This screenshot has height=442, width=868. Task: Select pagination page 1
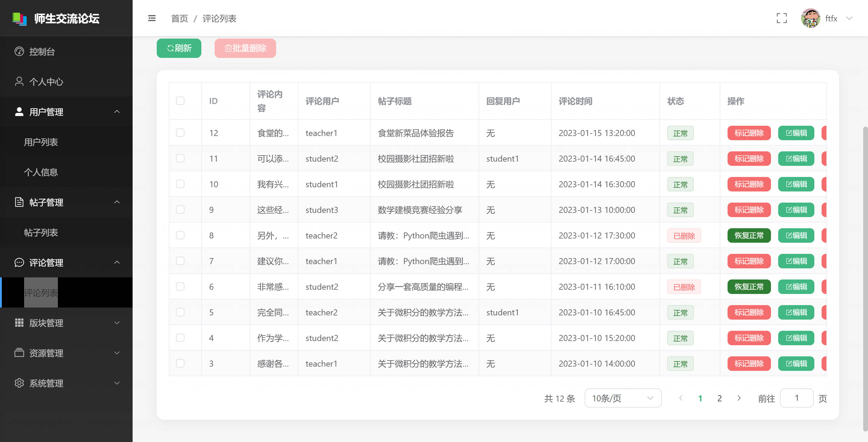(700, 398)
